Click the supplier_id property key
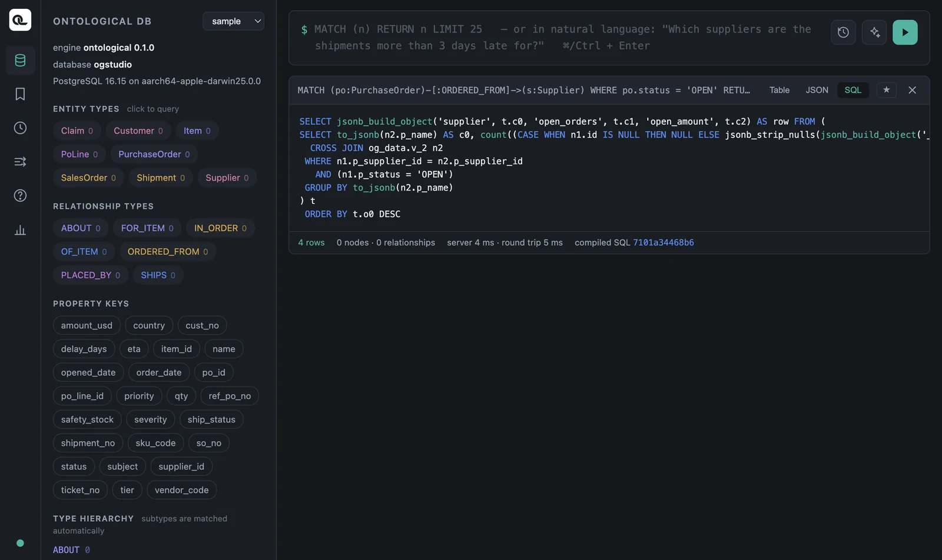 (181, 466)
